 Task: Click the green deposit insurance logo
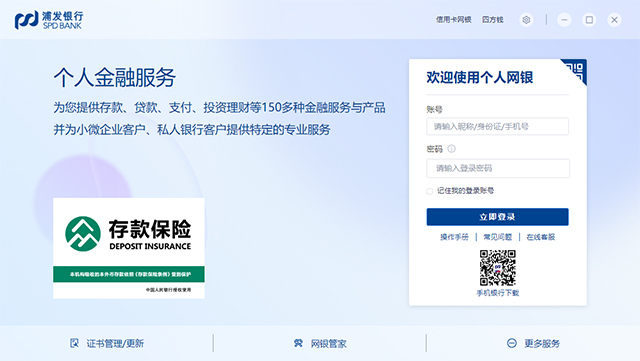pos(83,234)
